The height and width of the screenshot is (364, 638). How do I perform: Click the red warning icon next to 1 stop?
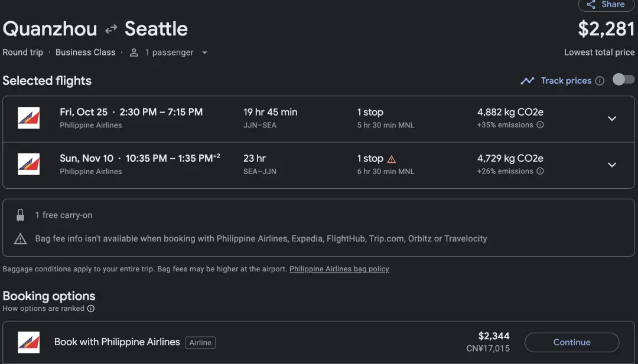coord(391,159)
